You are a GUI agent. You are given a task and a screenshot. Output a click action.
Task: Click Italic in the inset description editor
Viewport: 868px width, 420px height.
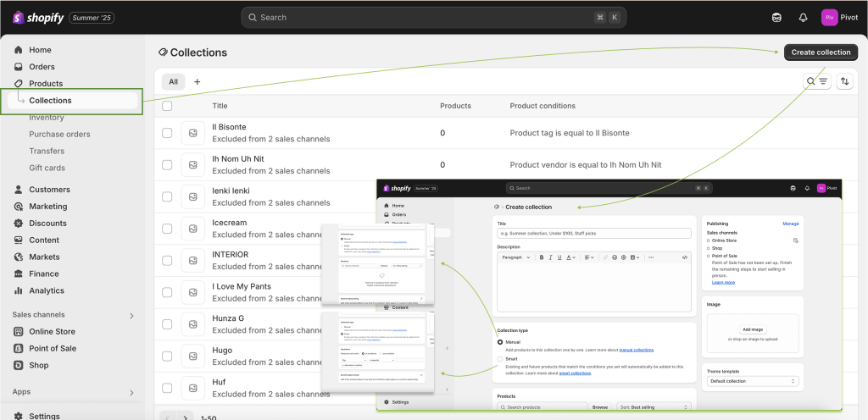(550, 257)
